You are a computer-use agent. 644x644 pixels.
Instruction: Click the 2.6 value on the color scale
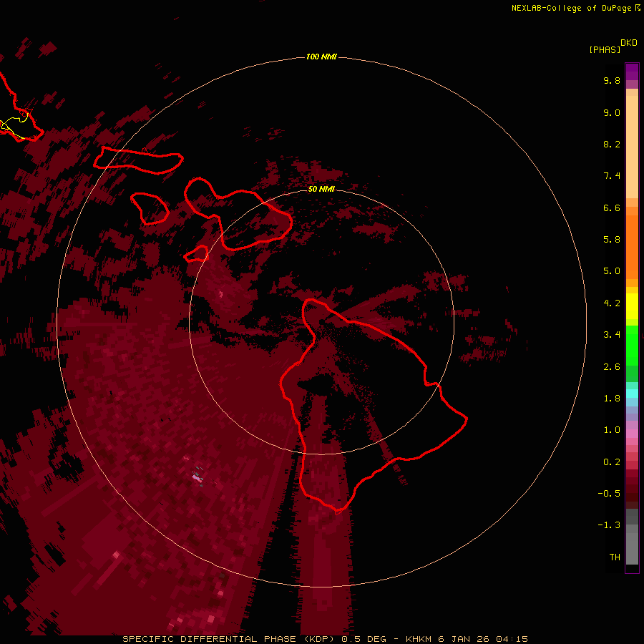612,367
